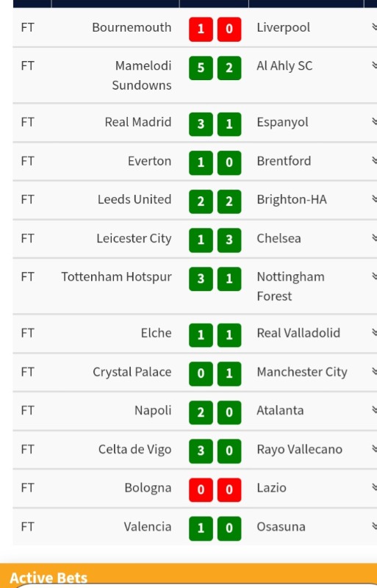Click Bologna's red score box showing 0

point(201,490)
